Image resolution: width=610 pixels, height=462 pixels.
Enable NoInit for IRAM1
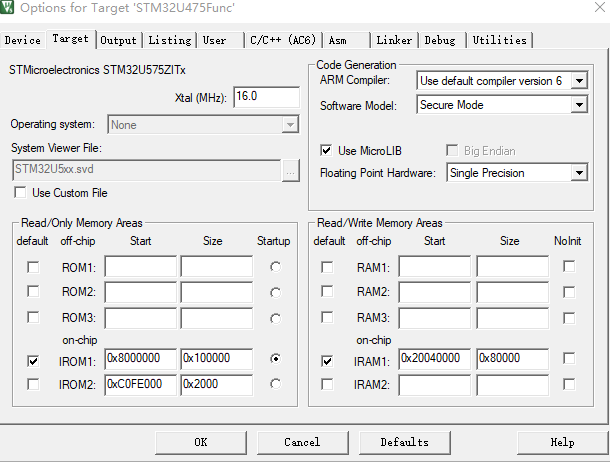[569, 358]
